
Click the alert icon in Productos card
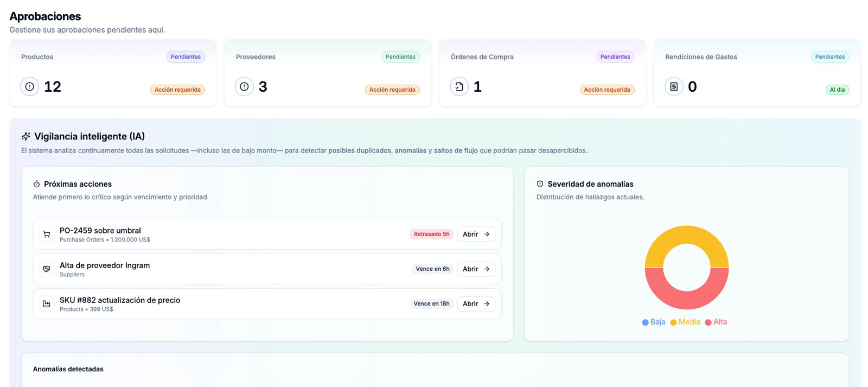pyautogui.click(x=29, y=86)
